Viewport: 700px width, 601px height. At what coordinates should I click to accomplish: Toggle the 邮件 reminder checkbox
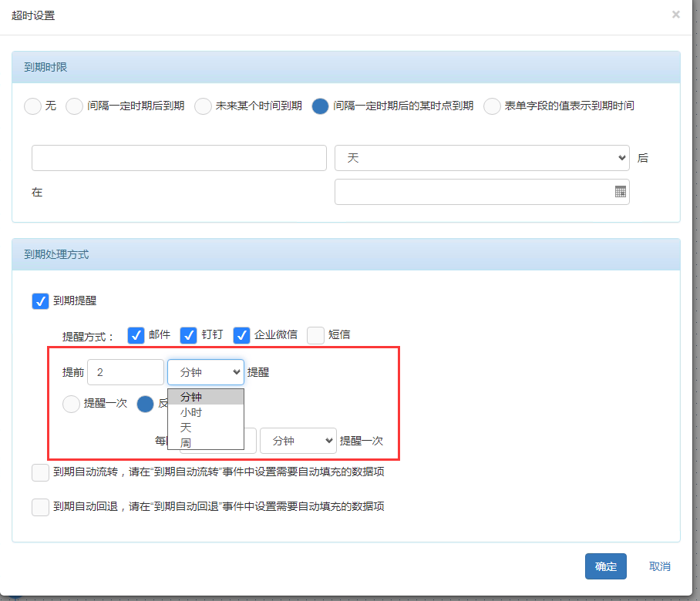click(x=136, y=335)
